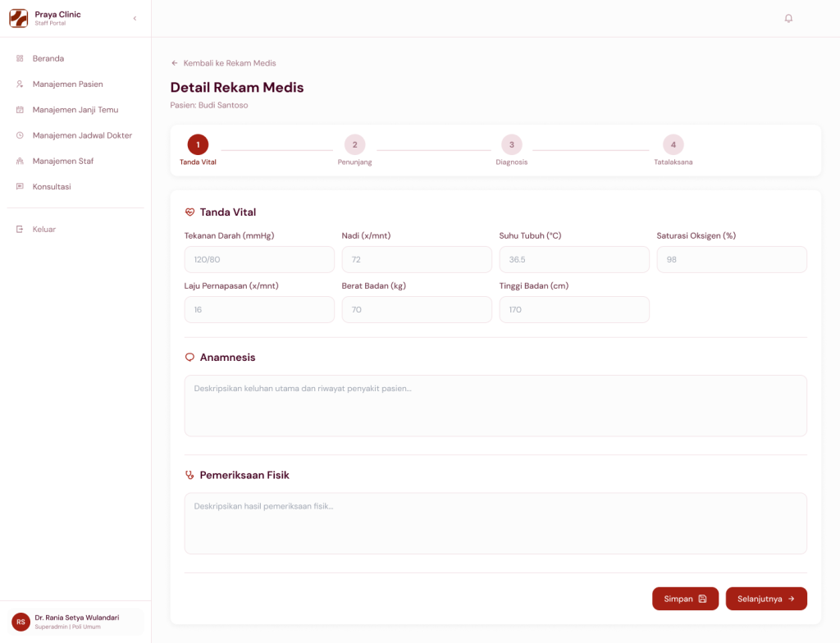This screenshot has height=643, width=840.
Task: Open notifications bell icon
Action: (788, 18)
